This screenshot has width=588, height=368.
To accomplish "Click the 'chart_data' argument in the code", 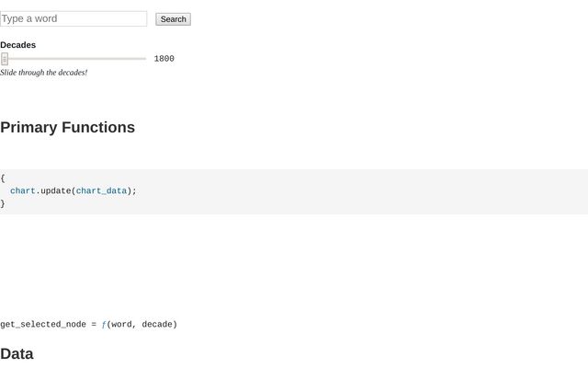I will [101, 191].
